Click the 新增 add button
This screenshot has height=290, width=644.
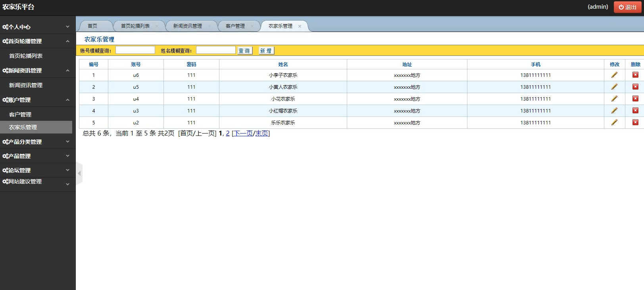click(x=266, y=51)
